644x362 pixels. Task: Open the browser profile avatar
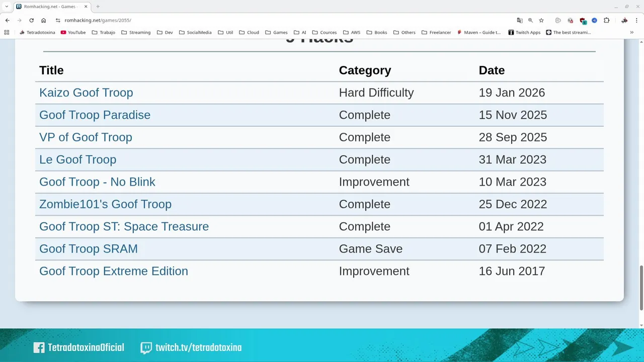click(x=624, y=20)
